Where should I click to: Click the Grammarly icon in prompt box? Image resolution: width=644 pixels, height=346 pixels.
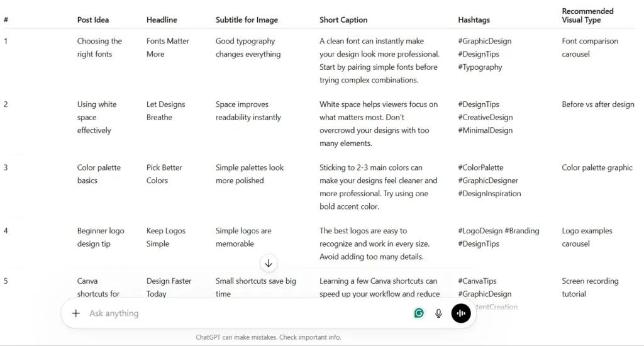[418, 313]
